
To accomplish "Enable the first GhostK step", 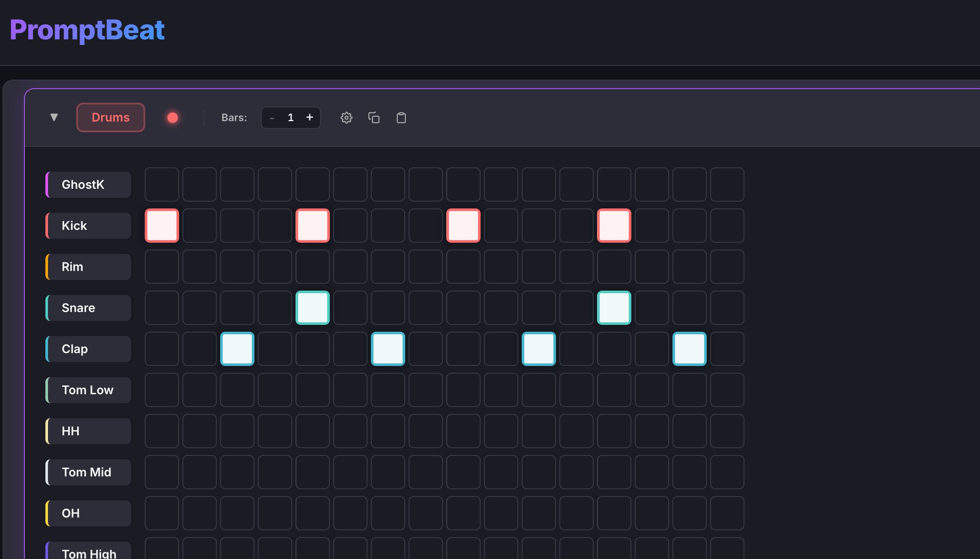I will 162,184.
